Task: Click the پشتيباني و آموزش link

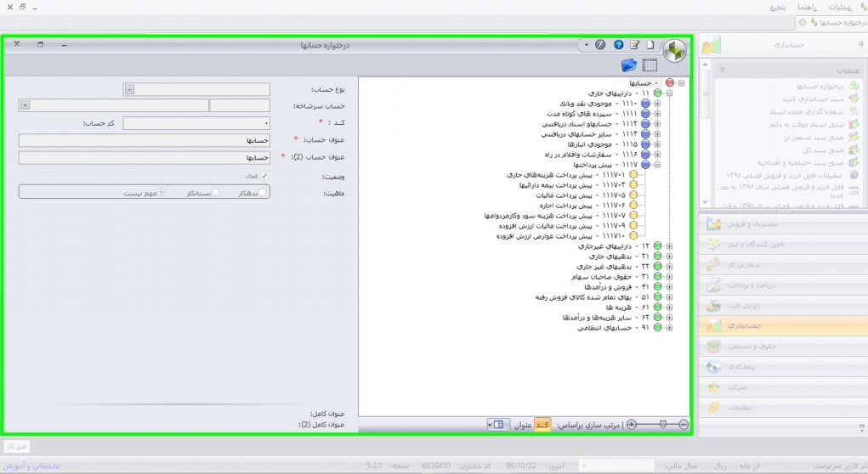Action: 32,466
